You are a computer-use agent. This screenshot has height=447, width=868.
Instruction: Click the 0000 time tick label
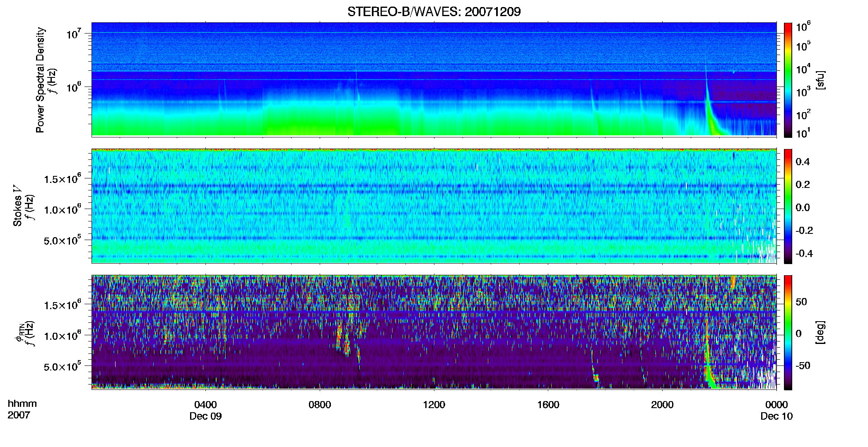(x=776, y=404)
